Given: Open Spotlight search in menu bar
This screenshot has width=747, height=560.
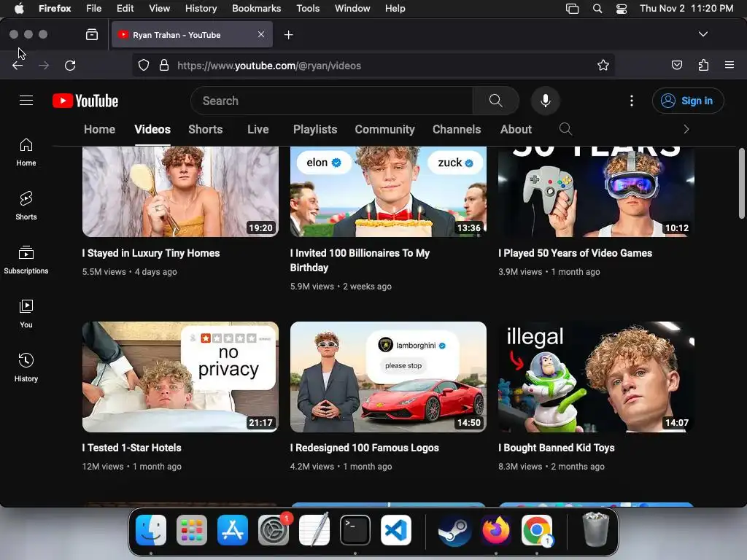Looking at the screenshot, I should [x=597, y=9].
